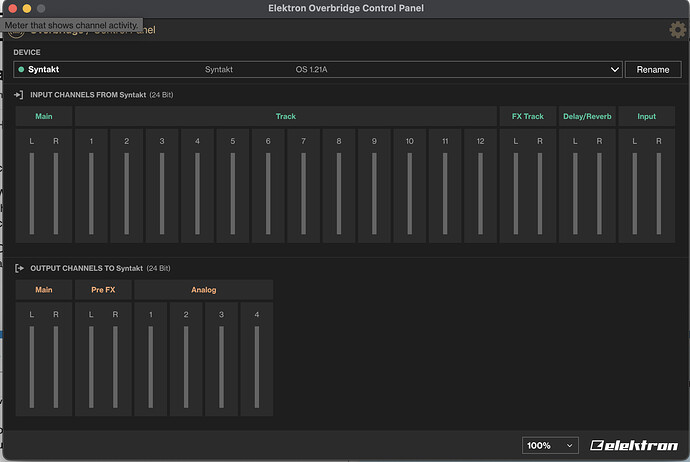Open the settings gear icon
Screen dimensions: 690x462
pos(677,30)
